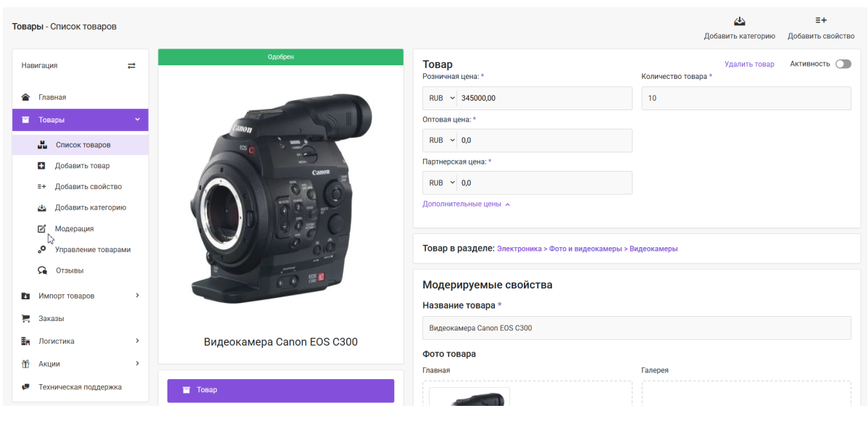Click the folder icon beside Импорт товаров

[25, 296]
